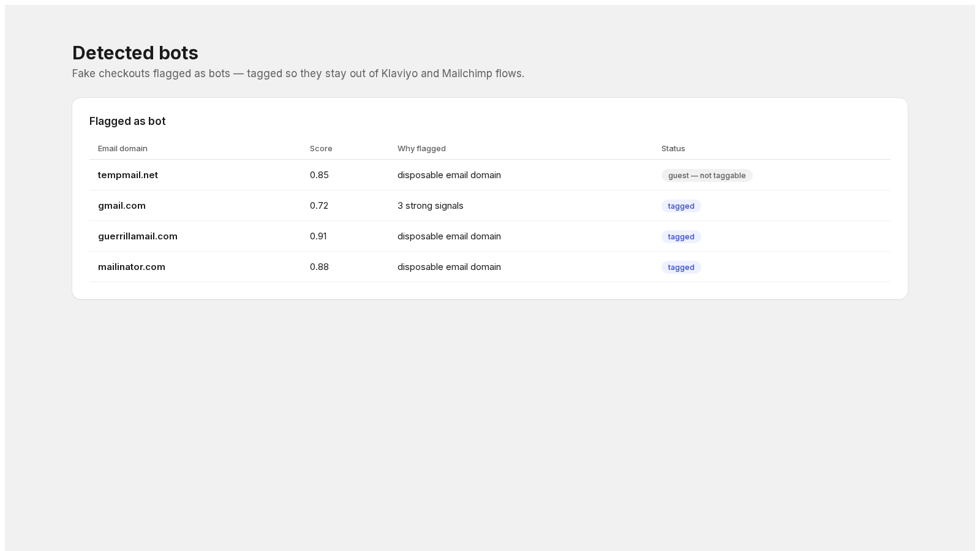
Task: Select the mailinator.com domain cell
Action: point(132,267)
